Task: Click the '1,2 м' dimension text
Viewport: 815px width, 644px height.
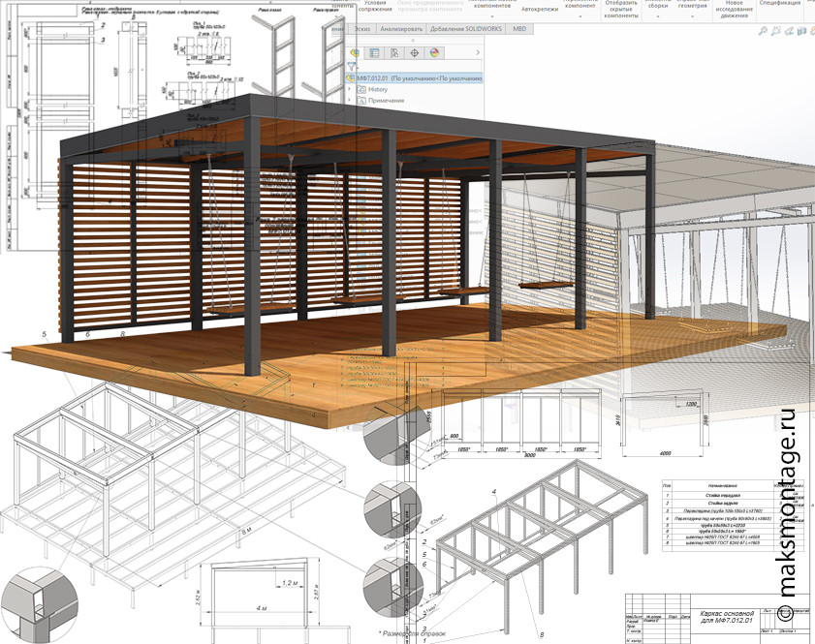Action: tap(289, 583)
